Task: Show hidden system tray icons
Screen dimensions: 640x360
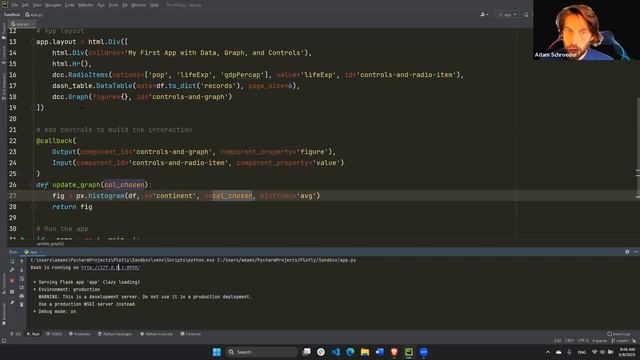Action: (548, 352)
